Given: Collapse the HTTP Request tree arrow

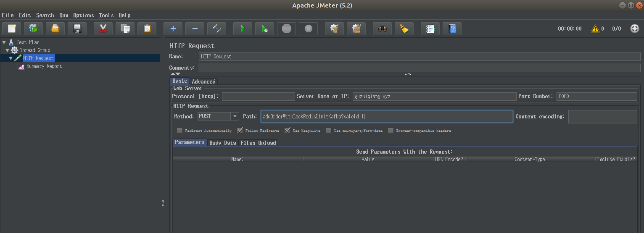Looking at the screenshot, I should tap(11, 58).
